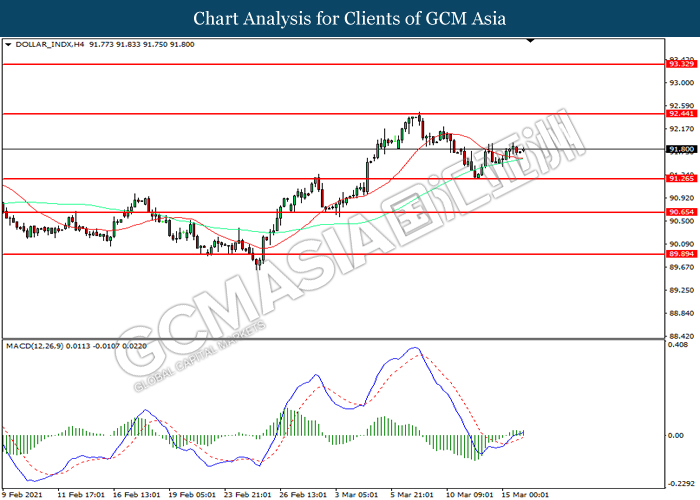Screen dimensions: 700x500
Task: Click the MACD(12,26,9) indicator label
Action: click(x=35, y=346)
